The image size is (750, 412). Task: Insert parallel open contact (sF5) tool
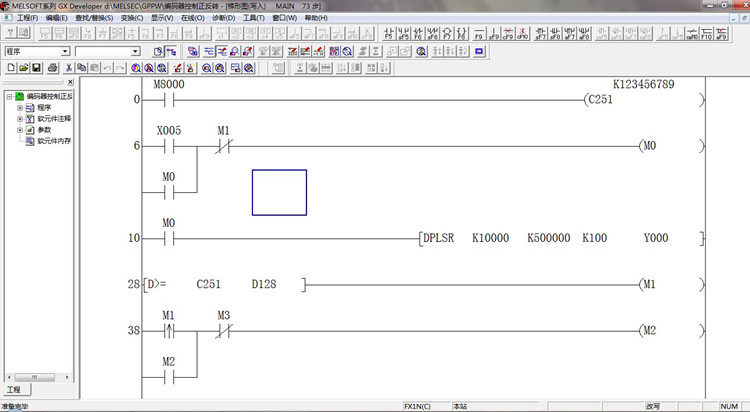click(404, 33)
